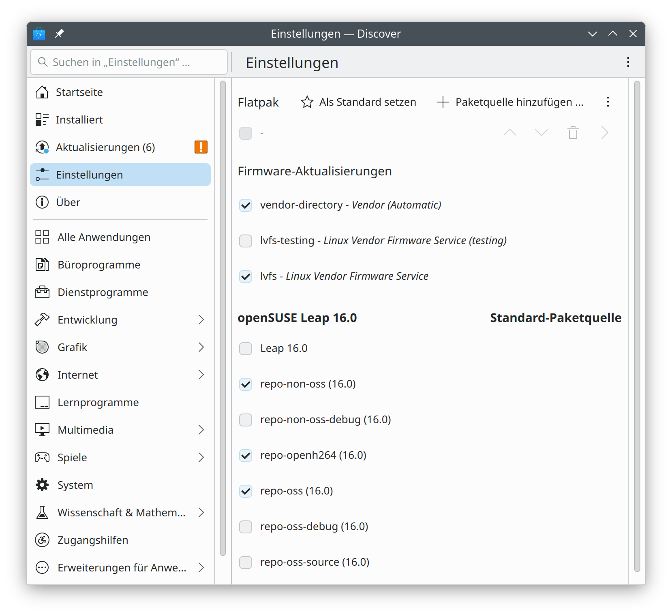This screenshot has width=672, height=616.
Task: Uncheck the repo-openh264 (16.0) repository
Action: (246, 456)
